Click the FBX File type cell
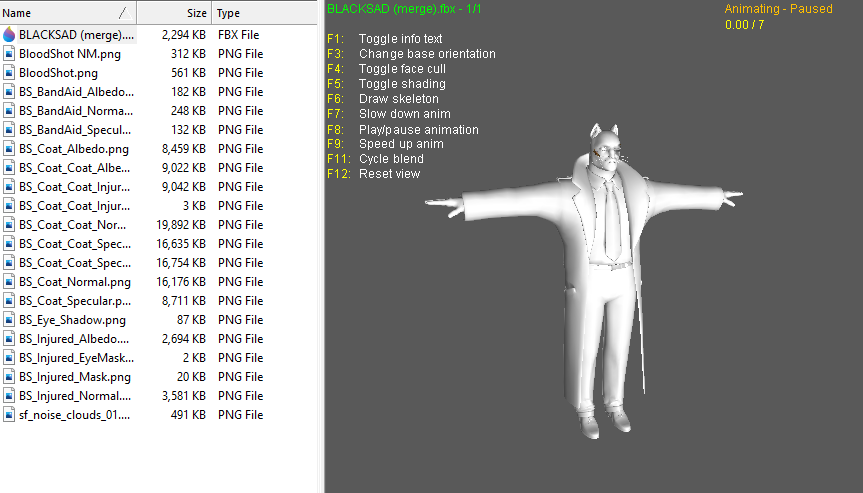Screen dimensions: 863x493 click(x=238, y=35)
